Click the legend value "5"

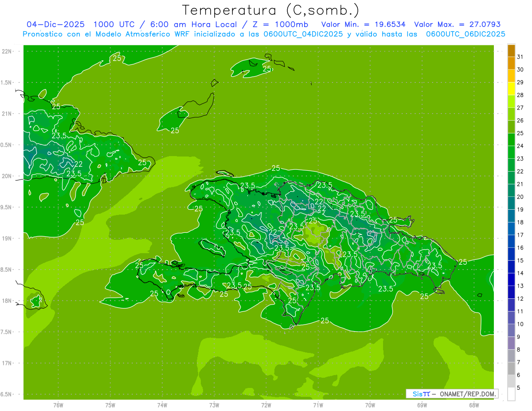(519, 388)
